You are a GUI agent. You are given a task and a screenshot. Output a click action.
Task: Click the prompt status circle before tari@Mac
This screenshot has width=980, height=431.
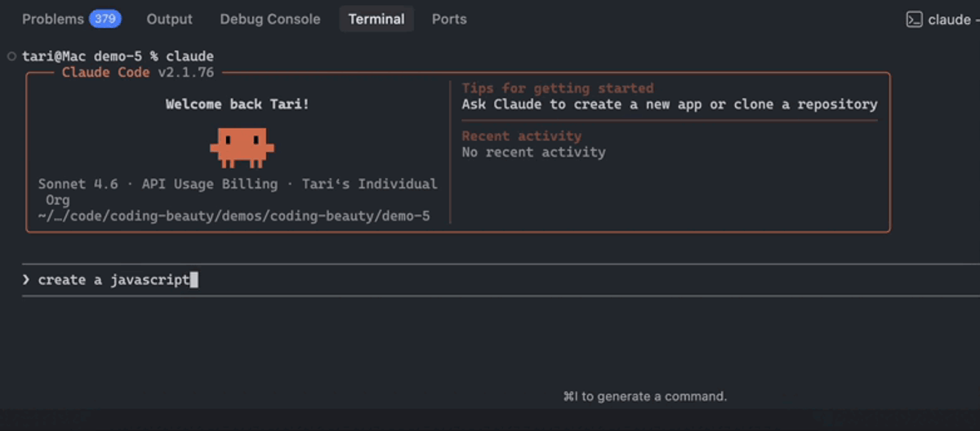(x=11, y=56)
